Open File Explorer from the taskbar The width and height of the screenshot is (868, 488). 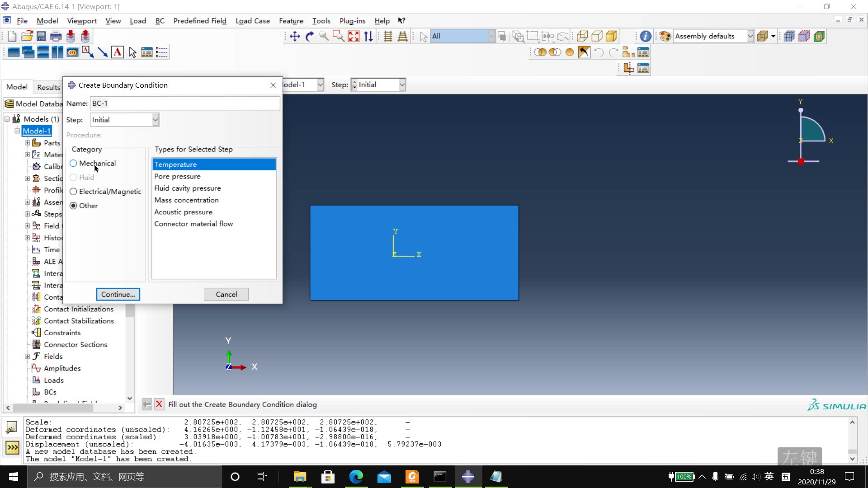click(300, 477)
